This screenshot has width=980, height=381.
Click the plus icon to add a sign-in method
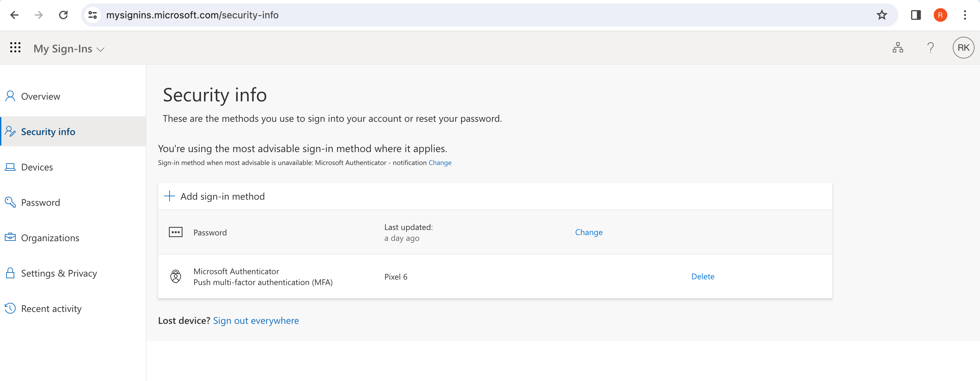pos(169,196)
